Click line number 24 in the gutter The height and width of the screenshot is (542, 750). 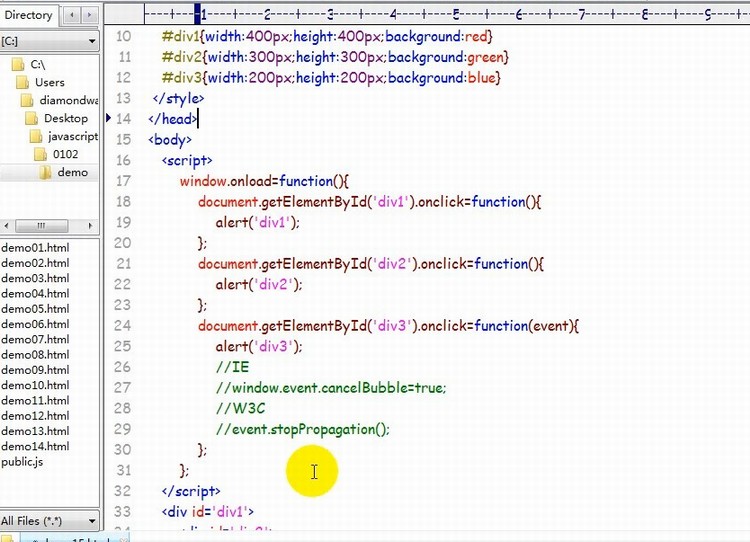tap(122, 326)
